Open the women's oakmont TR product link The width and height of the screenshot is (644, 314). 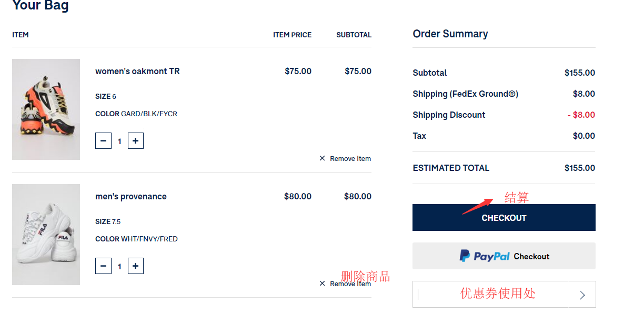coord(137,72)
